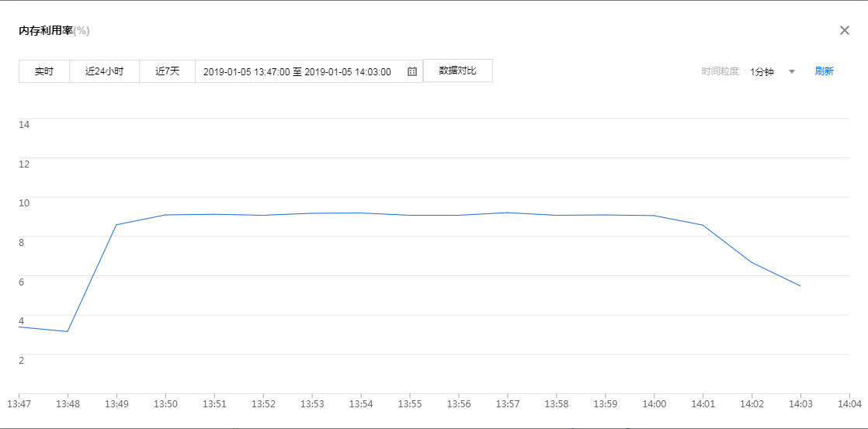Click the line point at 14:01

point(703,225)
